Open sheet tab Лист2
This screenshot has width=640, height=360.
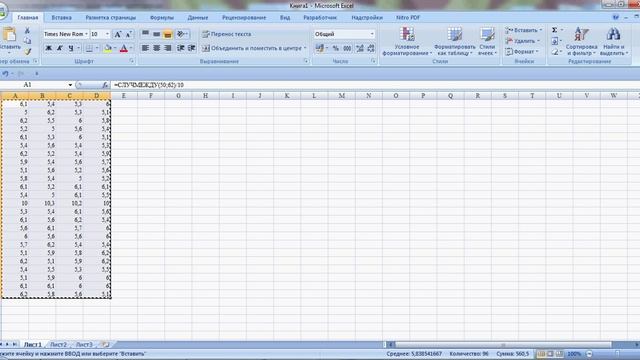58,344
